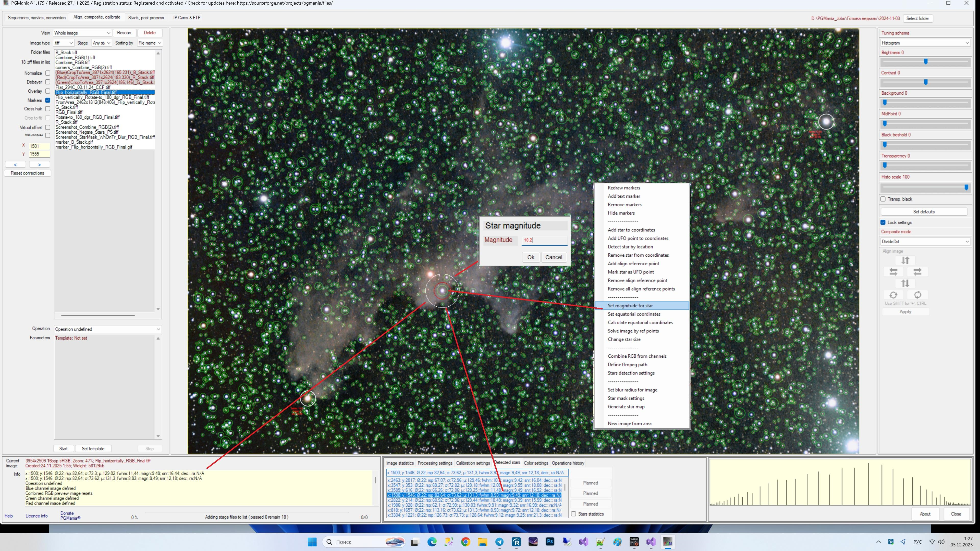Click the top vertical flip arrows icon

(x=905, y=260)
